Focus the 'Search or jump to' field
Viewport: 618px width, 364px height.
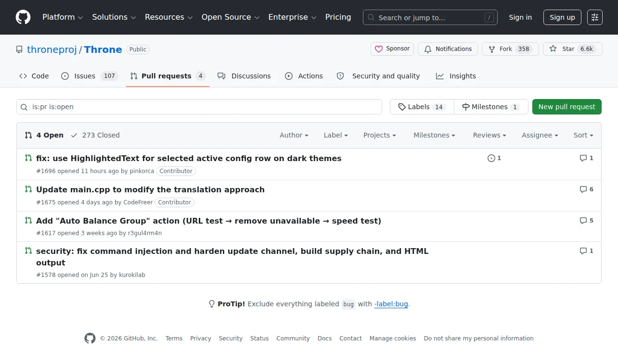point(430,17)
